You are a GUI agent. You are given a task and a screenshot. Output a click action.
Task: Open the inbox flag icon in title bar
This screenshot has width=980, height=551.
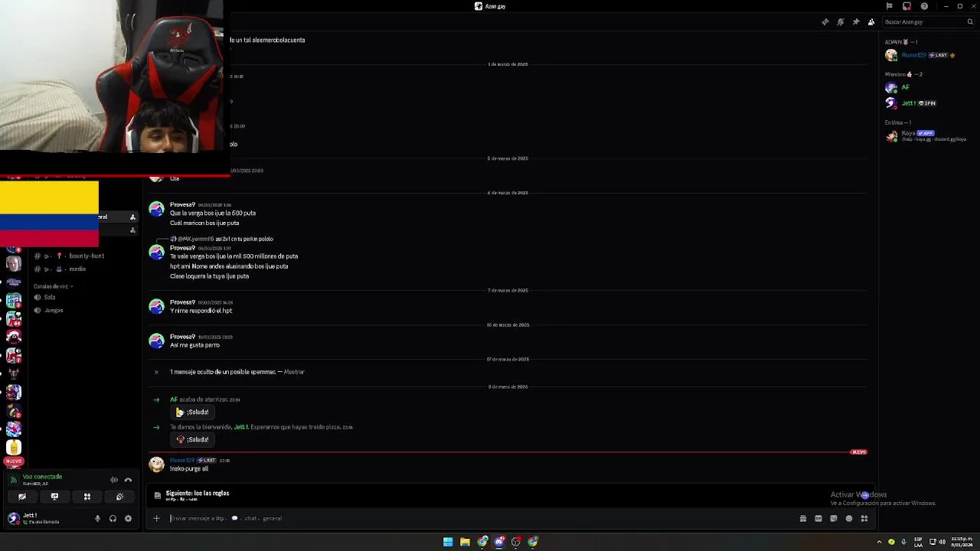[x=889, y=6]
